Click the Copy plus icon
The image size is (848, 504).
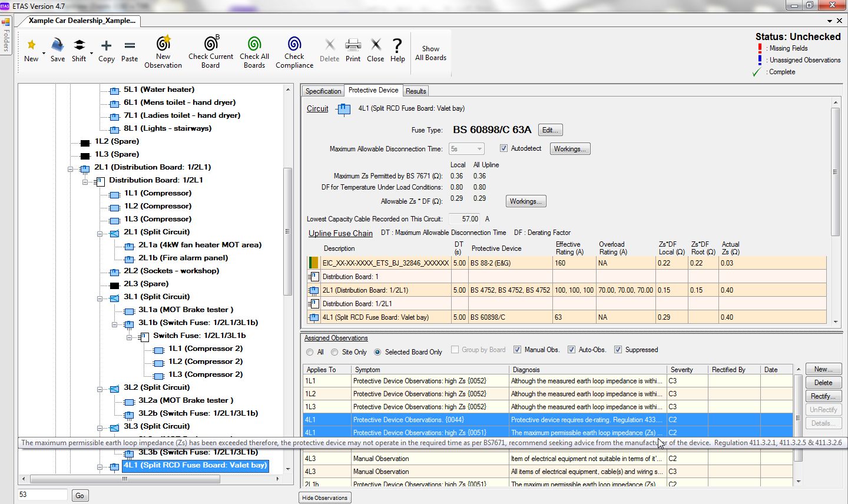[x=106, y=45]
